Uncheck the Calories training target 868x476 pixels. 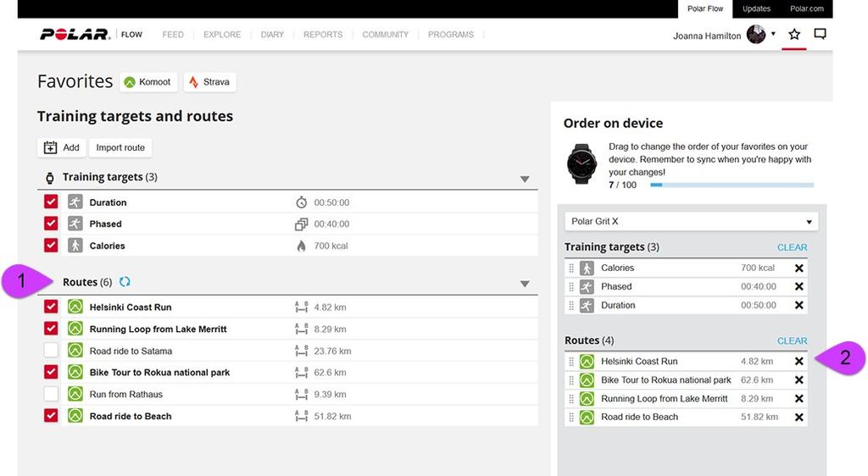pos(51,245)
